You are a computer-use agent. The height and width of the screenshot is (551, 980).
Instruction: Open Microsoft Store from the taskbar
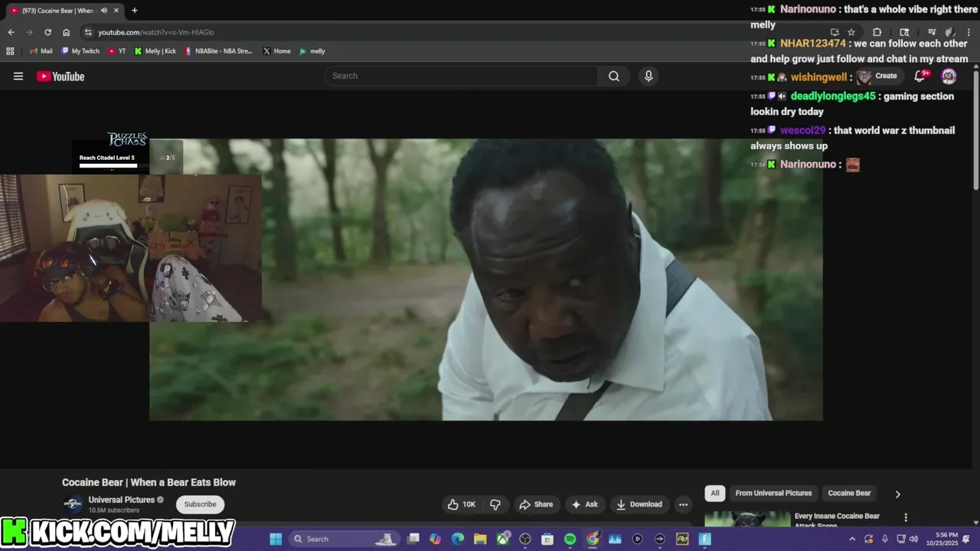[x=547, y=539]
